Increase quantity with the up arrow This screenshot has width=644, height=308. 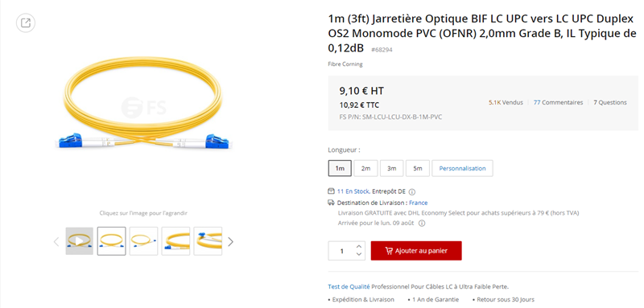358,247
